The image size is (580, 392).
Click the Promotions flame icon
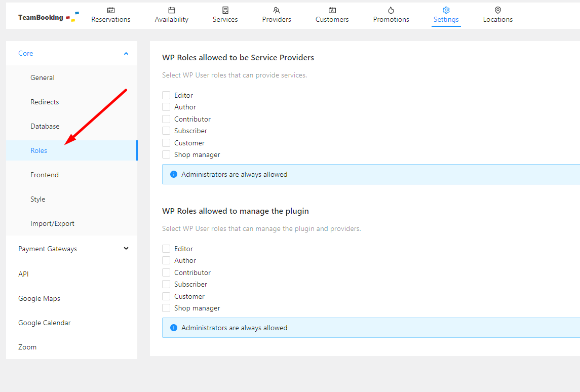pos(391,10)
